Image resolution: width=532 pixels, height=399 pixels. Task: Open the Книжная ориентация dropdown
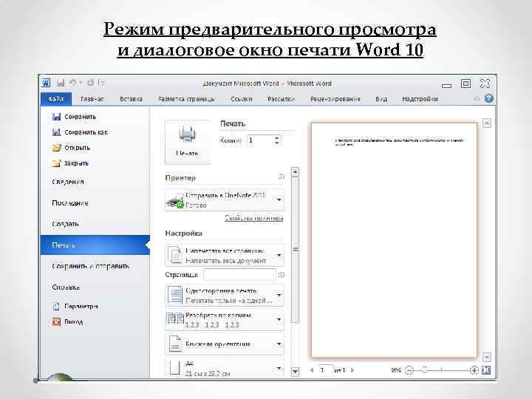coord(225,344)
